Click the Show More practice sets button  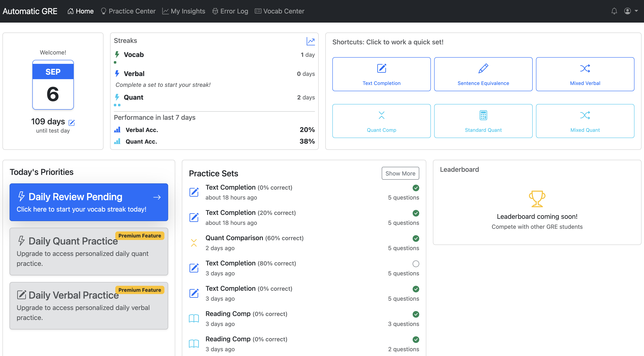coord(400,173)
